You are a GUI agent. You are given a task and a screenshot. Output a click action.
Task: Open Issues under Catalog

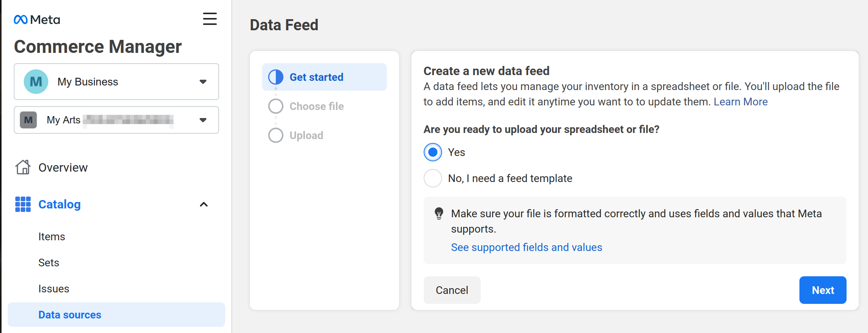[x=54, y=289]
